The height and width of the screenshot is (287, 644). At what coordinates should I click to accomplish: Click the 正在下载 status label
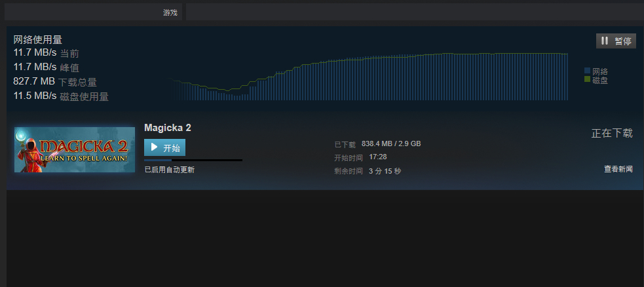click(612, 133)
